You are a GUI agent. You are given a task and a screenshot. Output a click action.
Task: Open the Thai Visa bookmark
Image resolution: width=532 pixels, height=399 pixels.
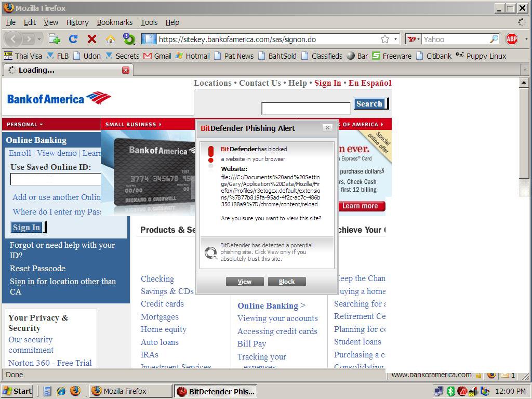point(23,56)
